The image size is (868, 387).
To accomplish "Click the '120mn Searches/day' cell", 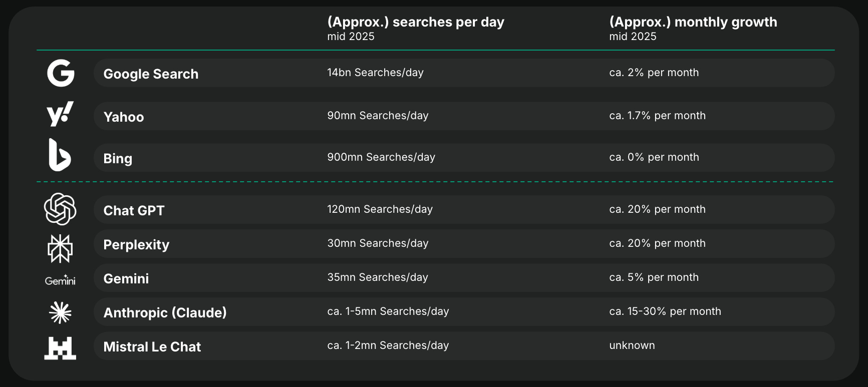I will [x=380, y=209].
